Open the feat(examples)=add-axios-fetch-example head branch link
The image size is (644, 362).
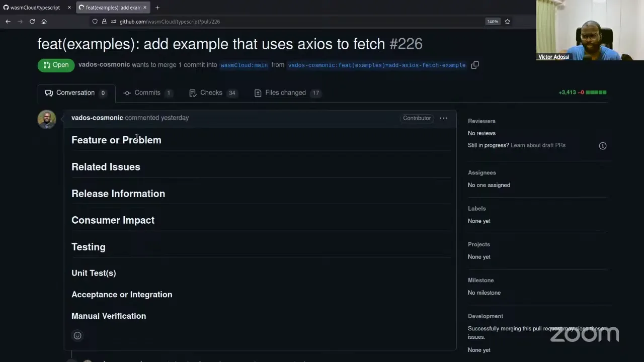377,65
